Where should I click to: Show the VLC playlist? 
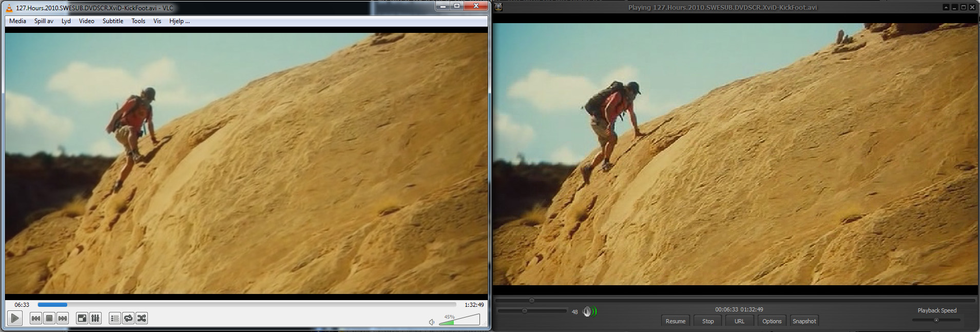point(115,319)
